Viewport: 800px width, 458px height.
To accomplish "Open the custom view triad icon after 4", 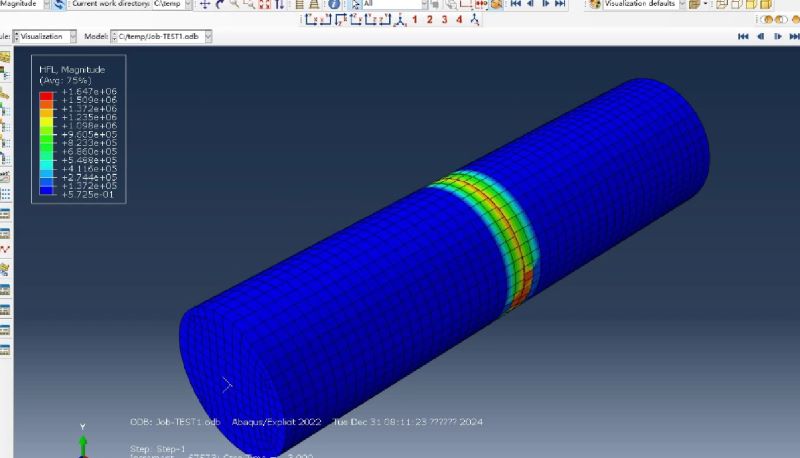I will 474,20.
